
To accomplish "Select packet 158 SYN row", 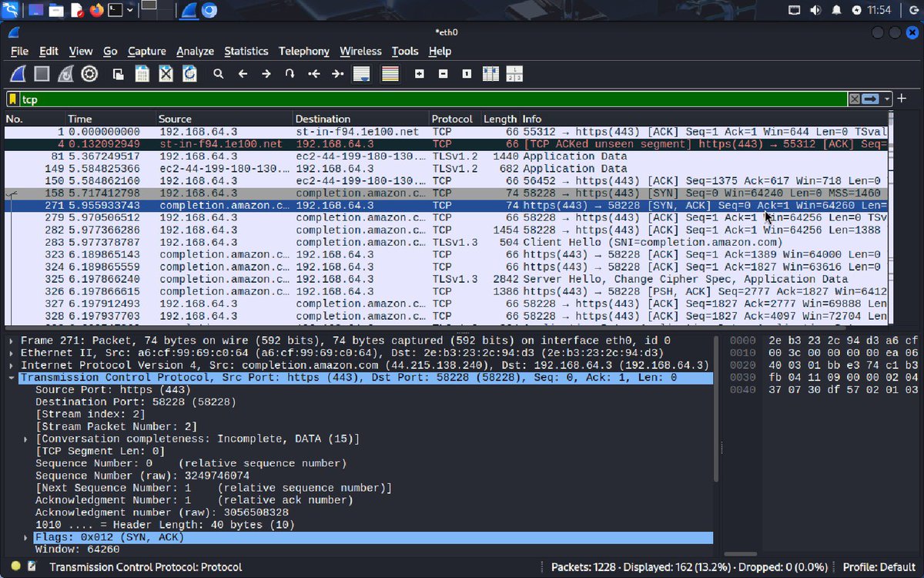I will (x=447, y=193).
